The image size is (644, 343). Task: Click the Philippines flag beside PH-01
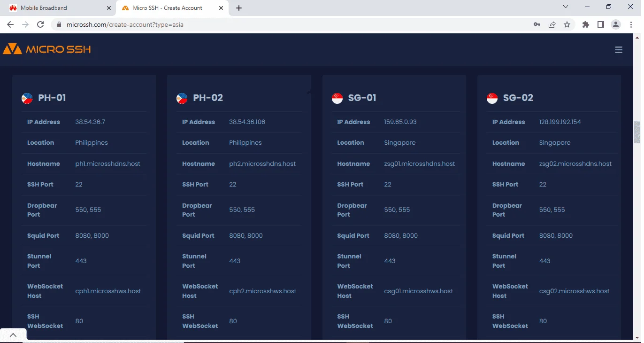click(x=27, y=98)
